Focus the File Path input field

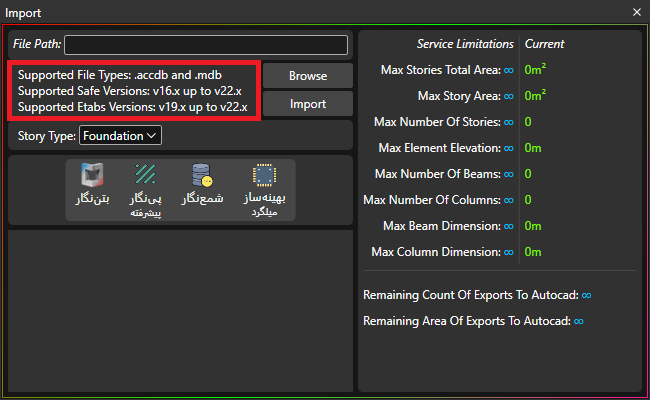[x=206, y=45]
